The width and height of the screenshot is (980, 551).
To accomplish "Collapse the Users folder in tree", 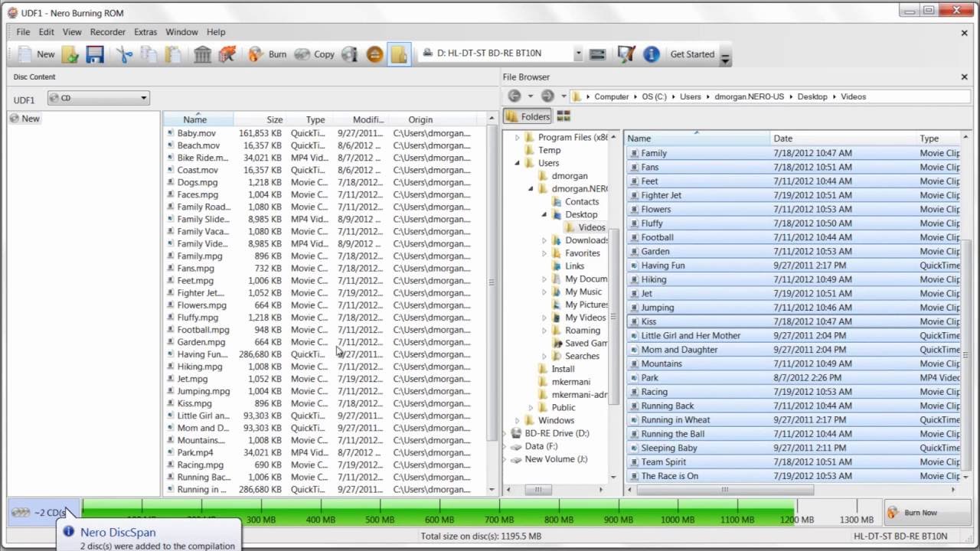I will [517, 163].
